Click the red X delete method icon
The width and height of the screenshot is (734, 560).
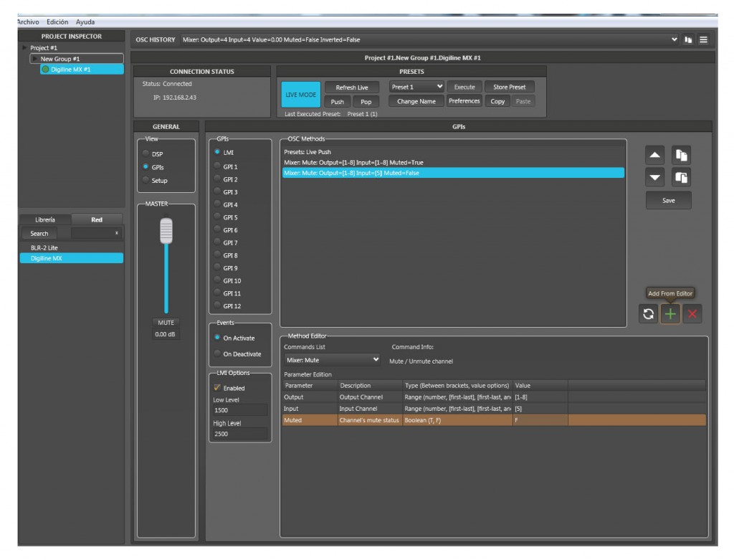point(692,313)
